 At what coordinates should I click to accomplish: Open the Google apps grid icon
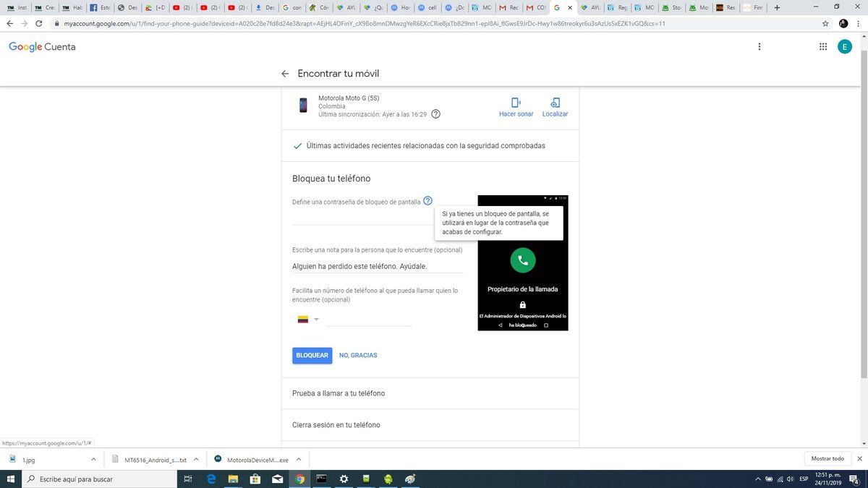click(823, 46)
